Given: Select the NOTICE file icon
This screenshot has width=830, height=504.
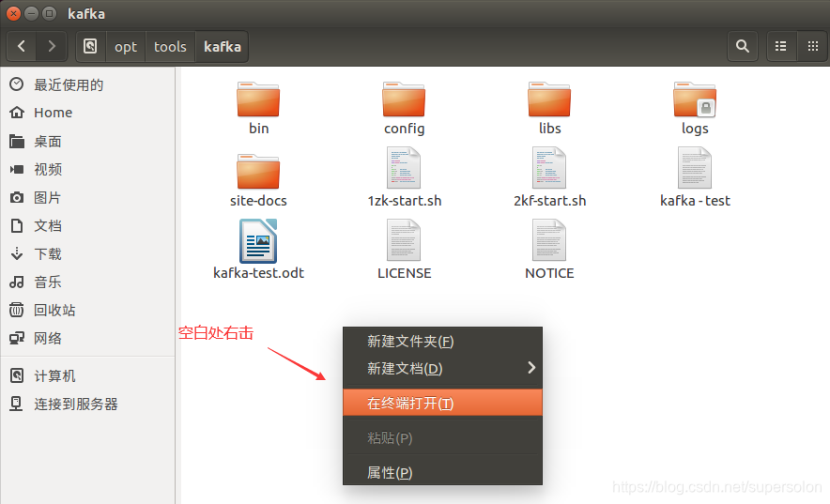Looking at the screenshot, I should (549, 240).
